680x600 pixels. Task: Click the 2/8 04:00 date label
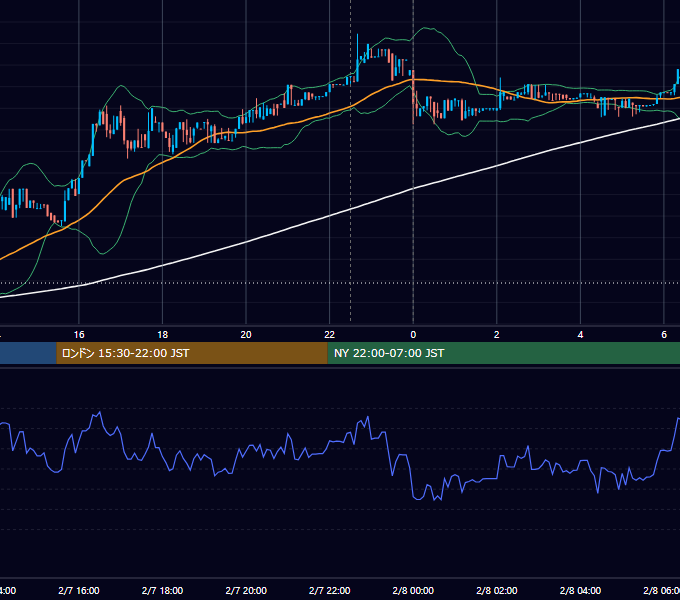580,590
